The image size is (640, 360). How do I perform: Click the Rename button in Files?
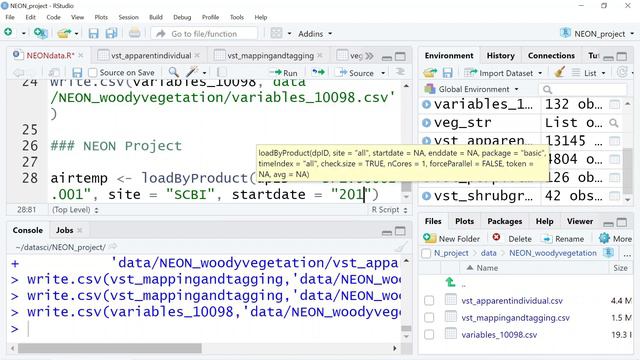tap(563, 238)
